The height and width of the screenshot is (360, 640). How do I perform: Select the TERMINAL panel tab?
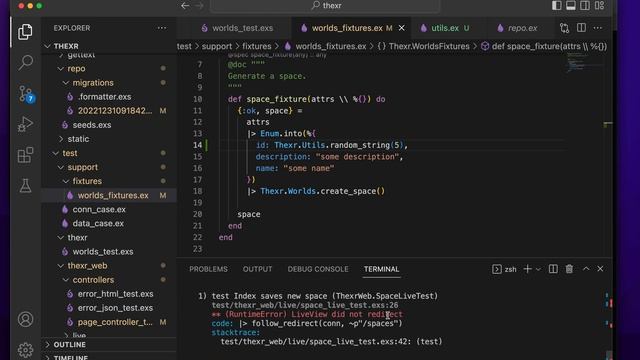tap(381, 269)
